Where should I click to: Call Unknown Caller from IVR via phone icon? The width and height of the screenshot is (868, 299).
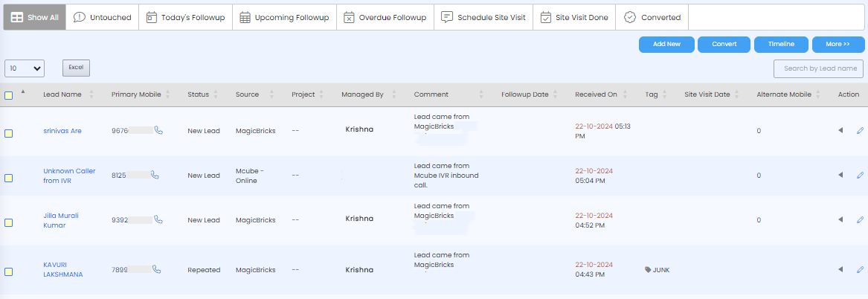click(x=155, y=175)
